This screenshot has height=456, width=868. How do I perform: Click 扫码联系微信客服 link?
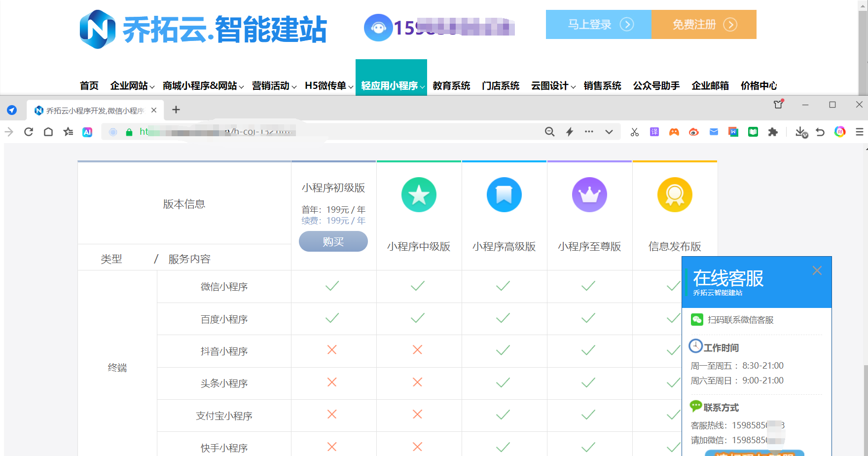[x=740, y=320]
